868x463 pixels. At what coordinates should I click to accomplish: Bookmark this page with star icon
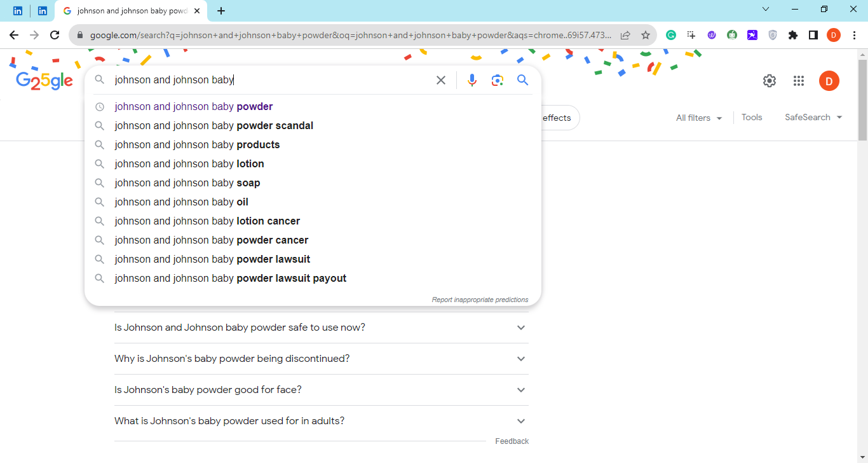(646, 35)
